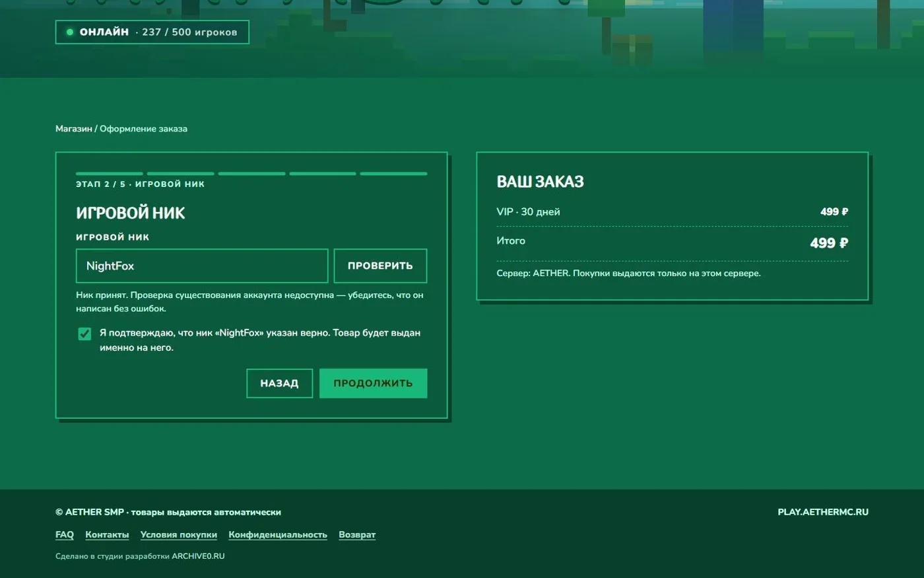Proceed with the ПРОДОЛЖИТЬ button
This screenshot has height=578, width=924.
[x=373, y=383]
